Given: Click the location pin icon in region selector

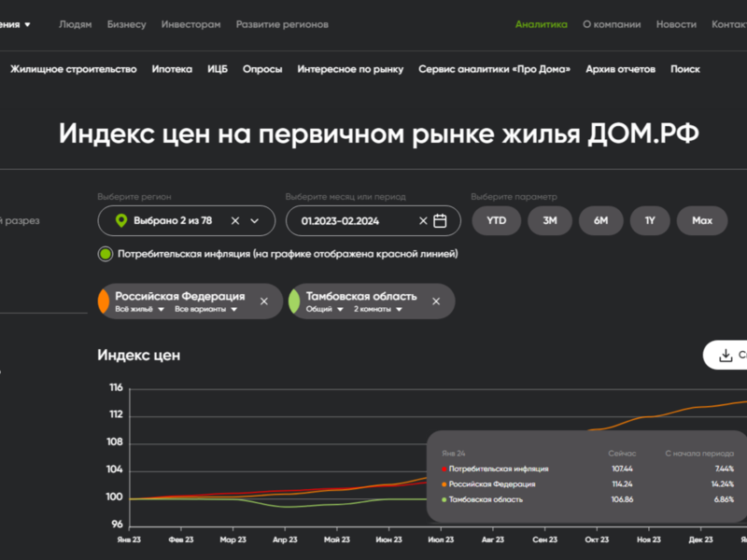Looking at the screenshot, I should pos(121,220).
